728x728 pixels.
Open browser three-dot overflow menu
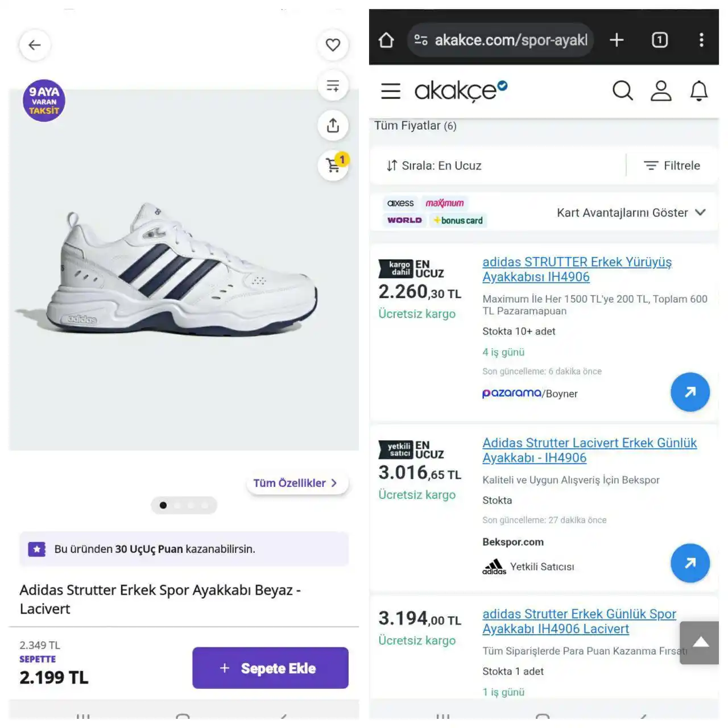click(701, 40)
